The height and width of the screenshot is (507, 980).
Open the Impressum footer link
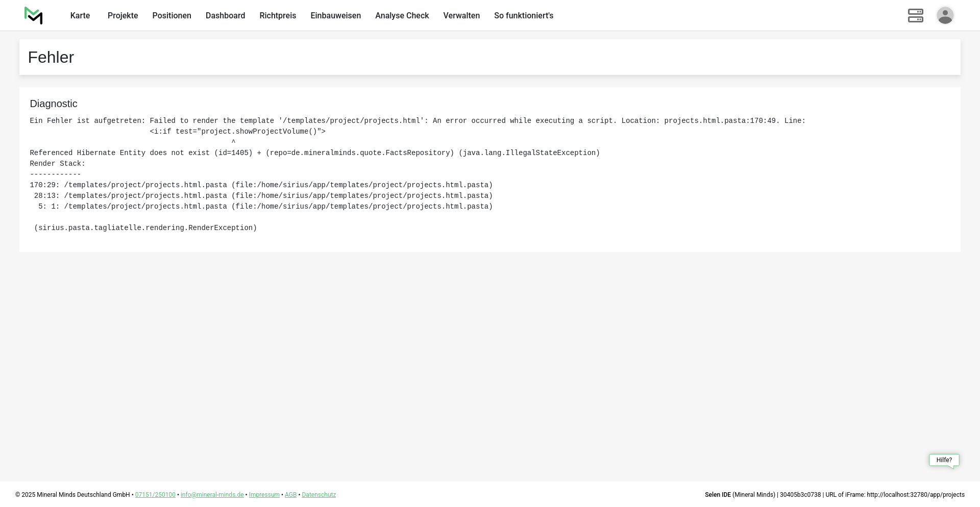pos(264,495)
